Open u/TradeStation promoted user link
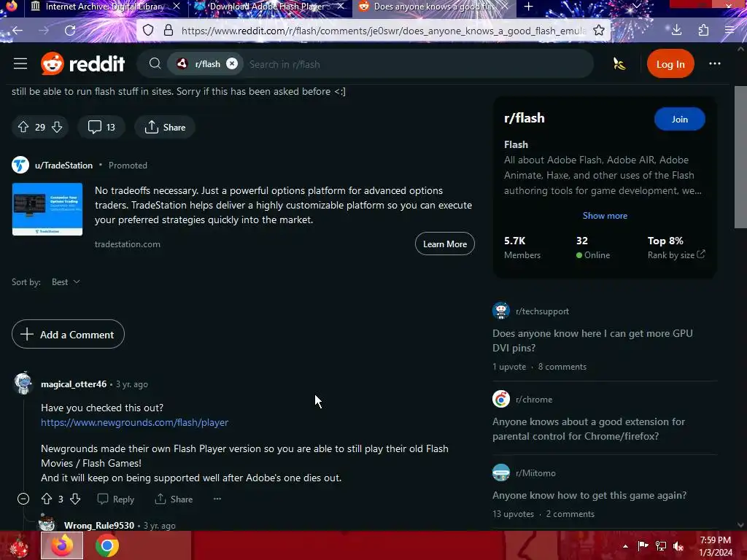Screen dimensions: 747x560 coord(64,166)
